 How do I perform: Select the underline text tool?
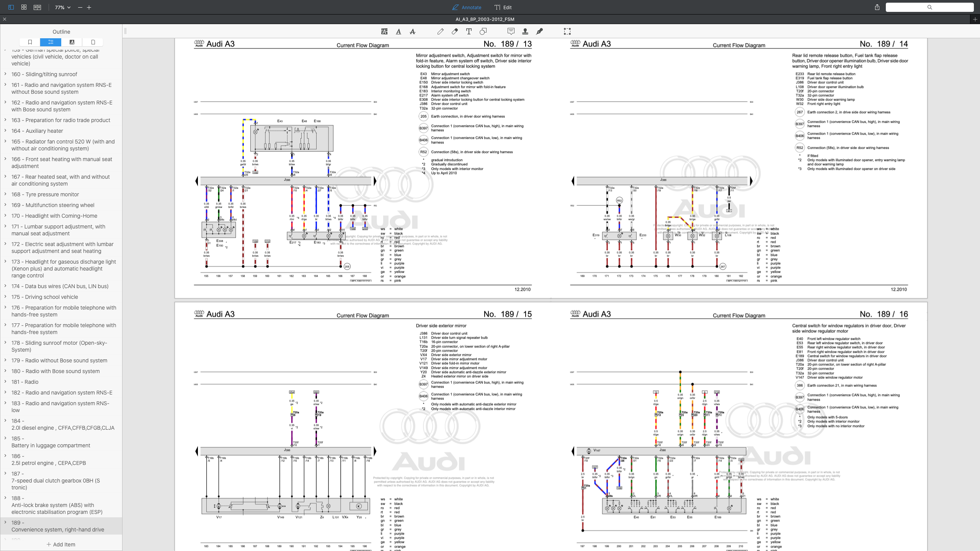coord(399,31)
